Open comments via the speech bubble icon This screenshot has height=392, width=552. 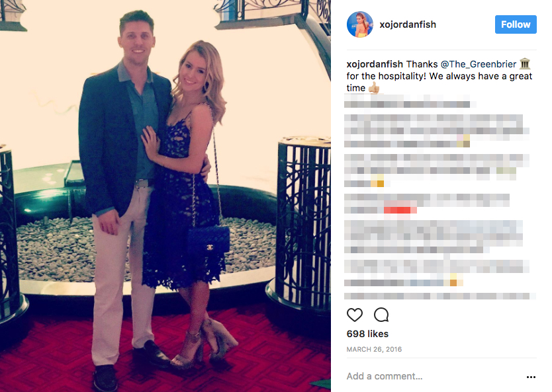(x=381, y=315)
